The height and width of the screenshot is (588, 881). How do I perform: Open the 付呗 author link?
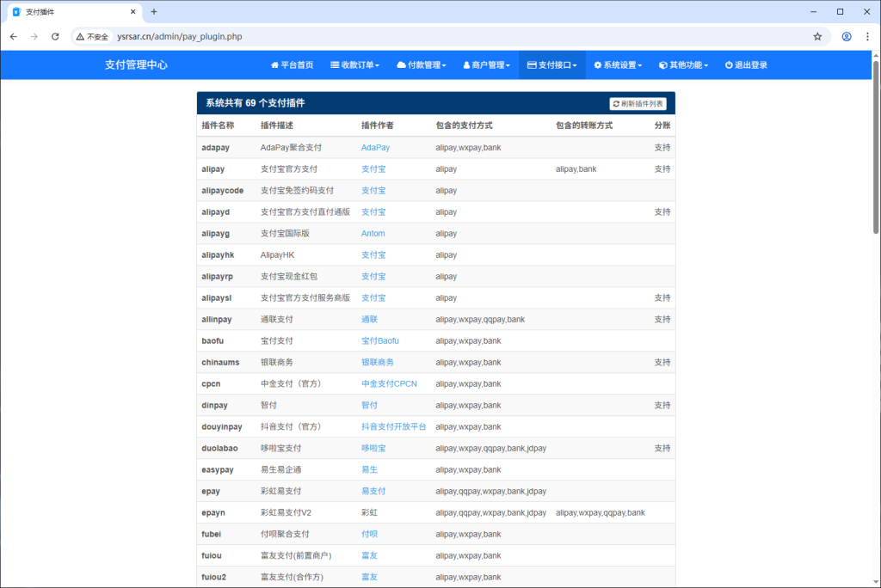pyautogui.click(x=369, y=534)
